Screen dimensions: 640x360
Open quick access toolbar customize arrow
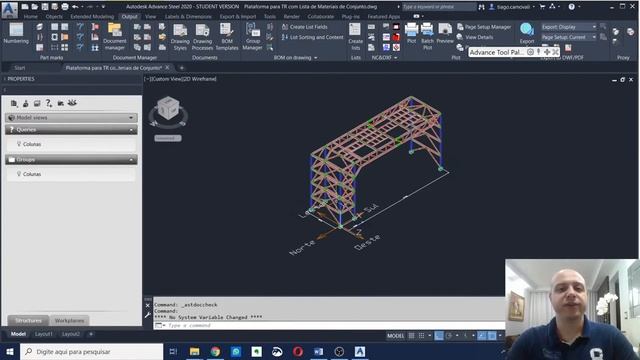pyautogui.click(x=103, y=7)
